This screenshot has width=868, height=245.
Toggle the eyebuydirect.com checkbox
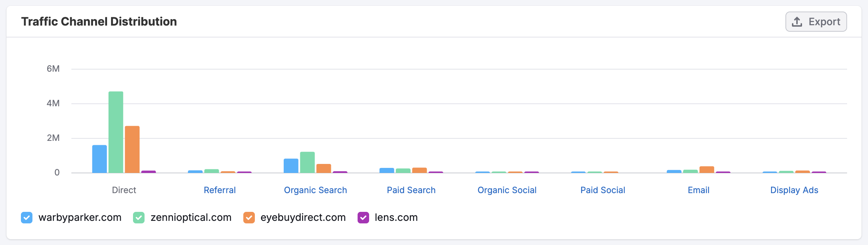click(249, 218)
